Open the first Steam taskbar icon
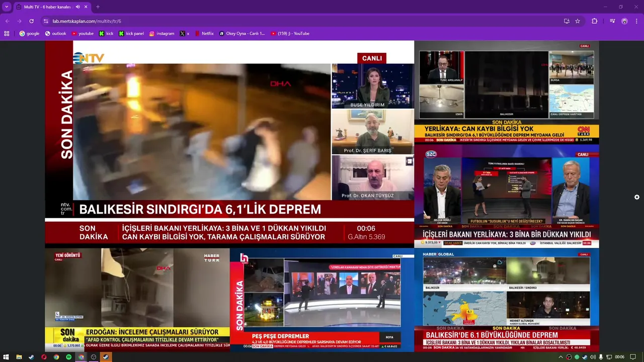This screenshot has height=362, width=644. pyautogui.click(x=31, y=357)
